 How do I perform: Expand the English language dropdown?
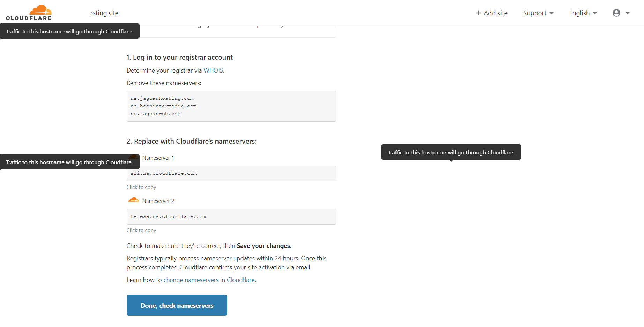click(x=582, y=13)
